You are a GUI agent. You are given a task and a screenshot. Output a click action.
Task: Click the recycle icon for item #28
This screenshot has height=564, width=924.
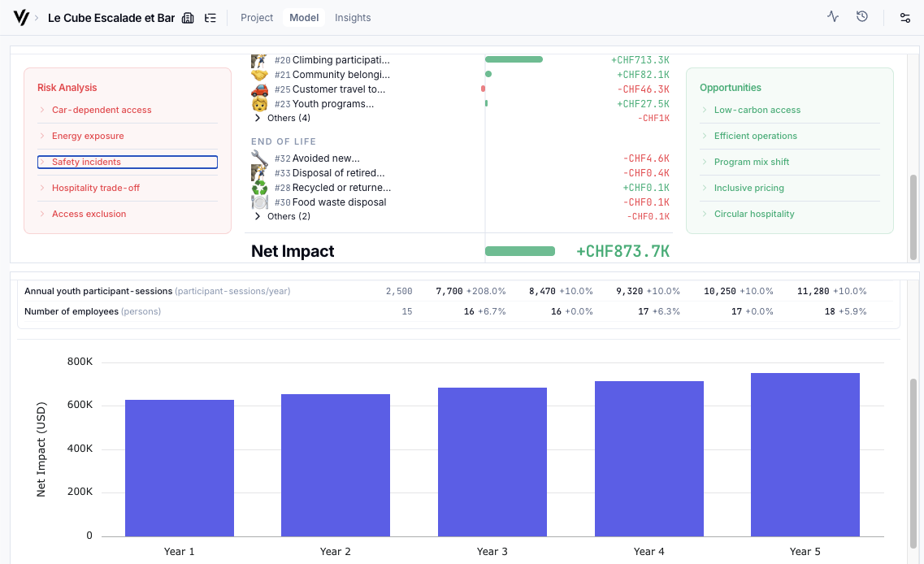[x=259, y=188]
